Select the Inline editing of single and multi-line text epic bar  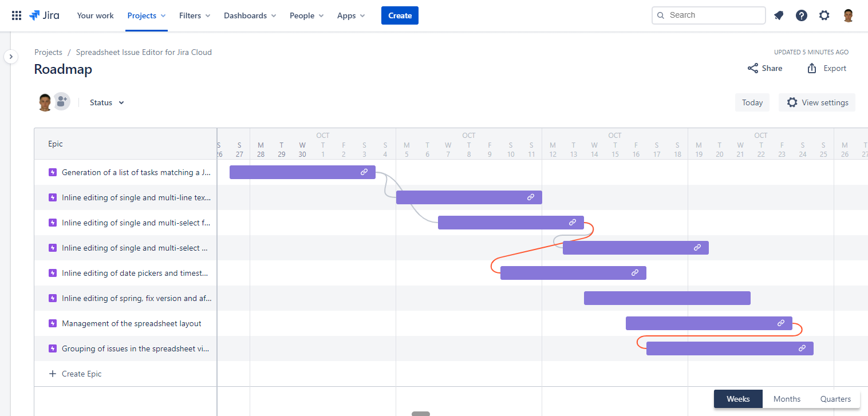click(x=469, y=197)
